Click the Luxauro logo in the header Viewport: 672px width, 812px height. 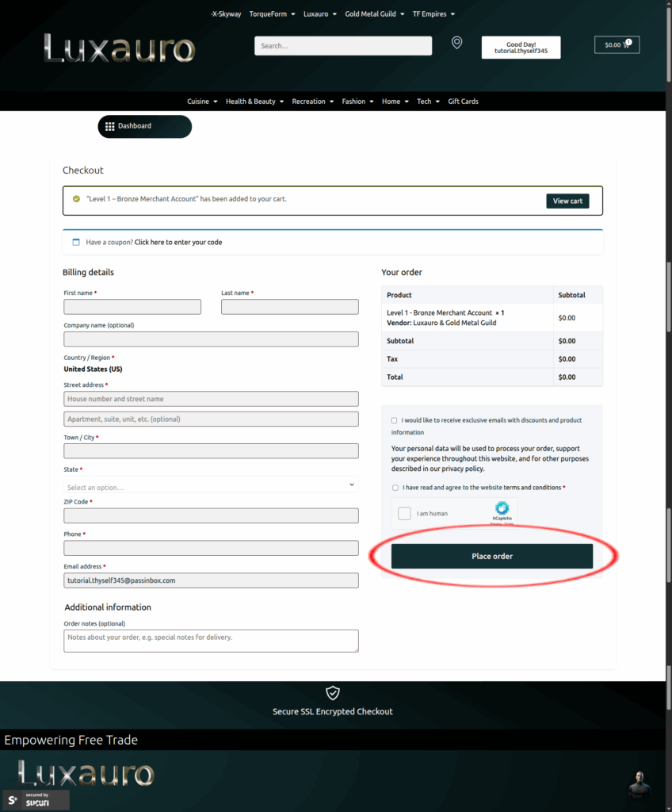point(119,48)
